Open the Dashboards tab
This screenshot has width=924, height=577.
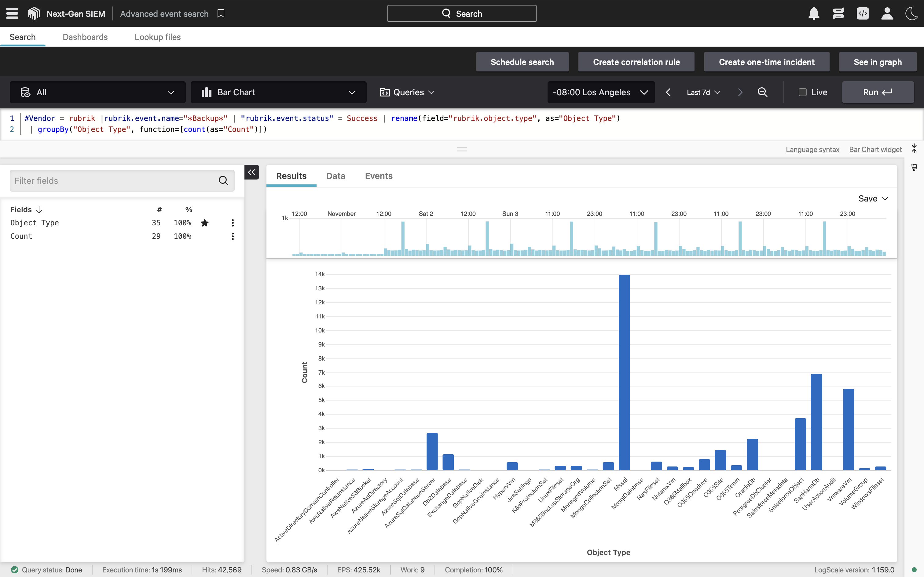coord(85,37)
